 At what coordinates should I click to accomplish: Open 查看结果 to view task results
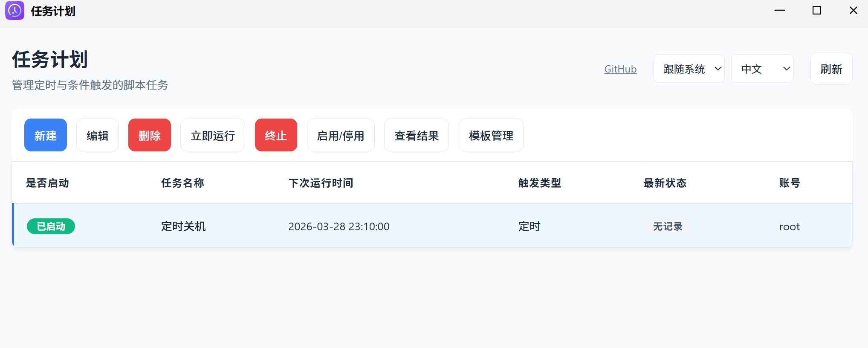point(416,135)
